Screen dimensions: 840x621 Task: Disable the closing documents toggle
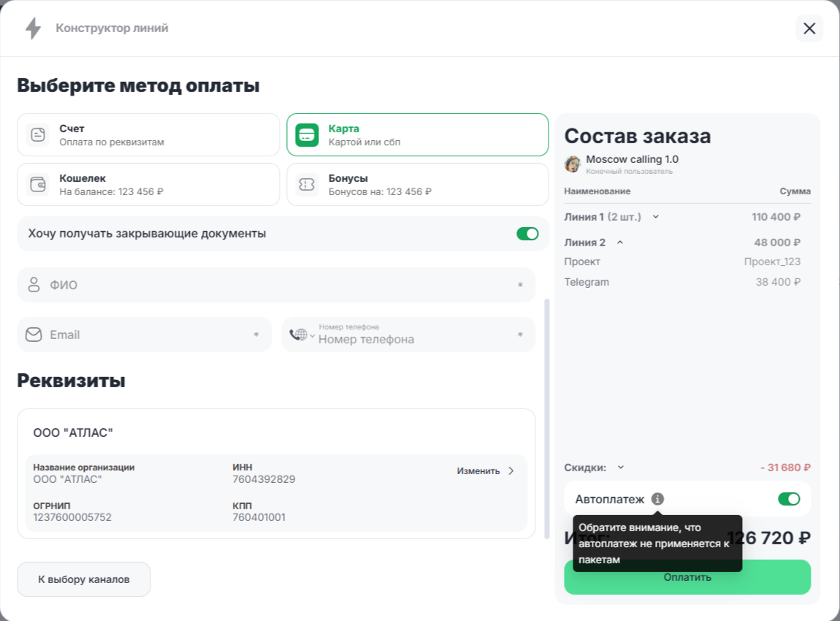(527, 234)
